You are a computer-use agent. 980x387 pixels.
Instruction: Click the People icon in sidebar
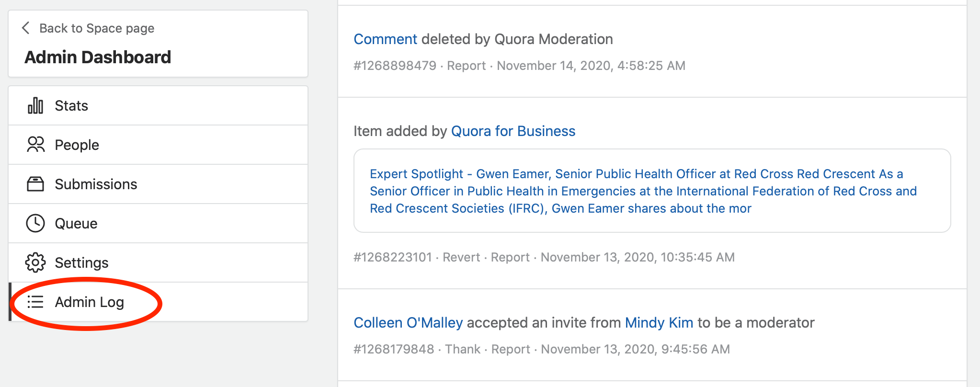tap(35, 145)
